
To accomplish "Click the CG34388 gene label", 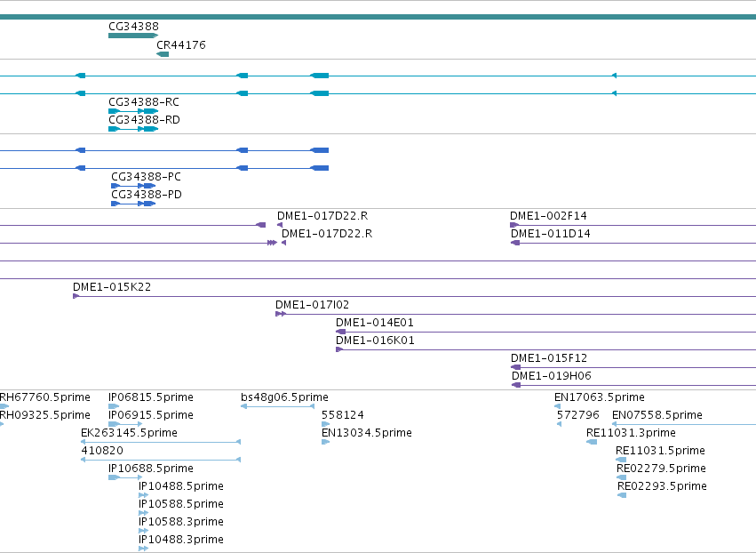I will pyautogui.click(x=133, y=27).
